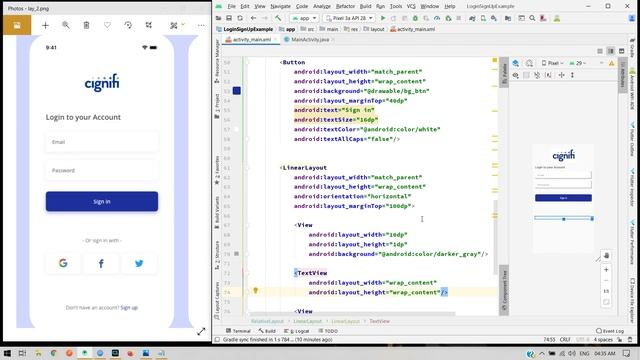Image resolution: width=640 pixels, height=360 pixels.
Task: Click the Email field in Photos mockup
Action: point(102,142)
